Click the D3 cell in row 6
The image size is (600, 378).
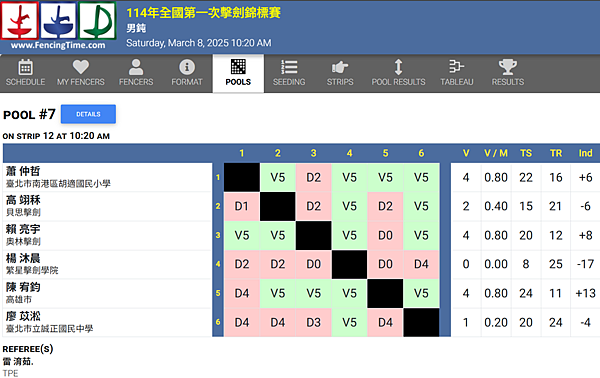tap(313, 323)
